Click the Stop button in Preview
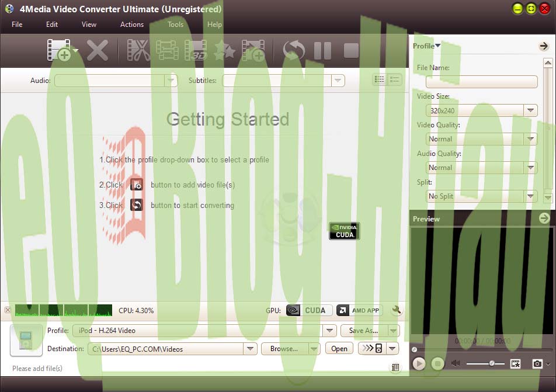 (437, 363)
